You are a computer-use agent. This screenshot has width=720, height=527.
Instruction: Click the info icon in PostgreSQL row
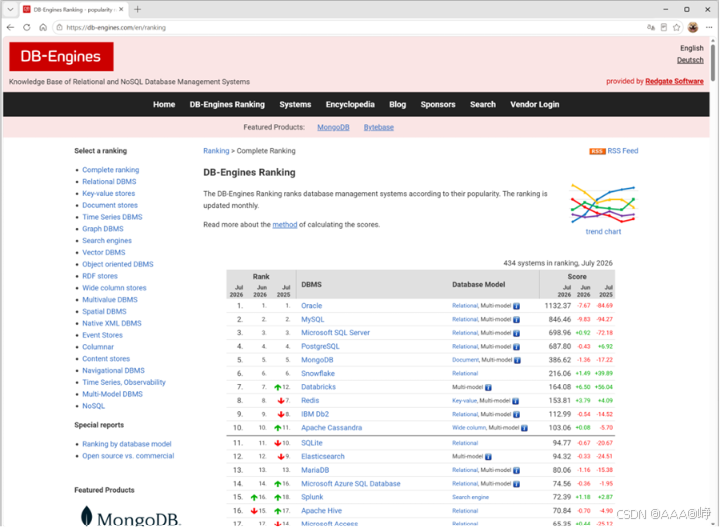(517, 347)
